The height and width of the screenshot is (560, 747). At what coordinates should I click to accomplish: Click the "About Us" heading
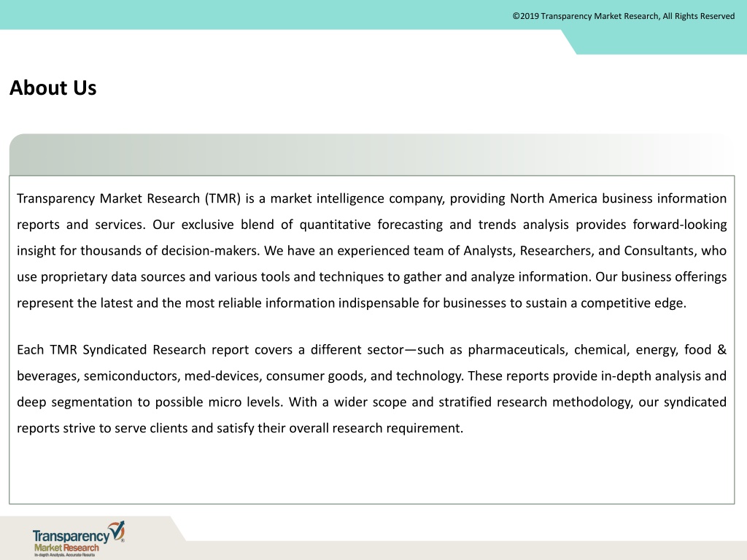[x=53, y=88]
